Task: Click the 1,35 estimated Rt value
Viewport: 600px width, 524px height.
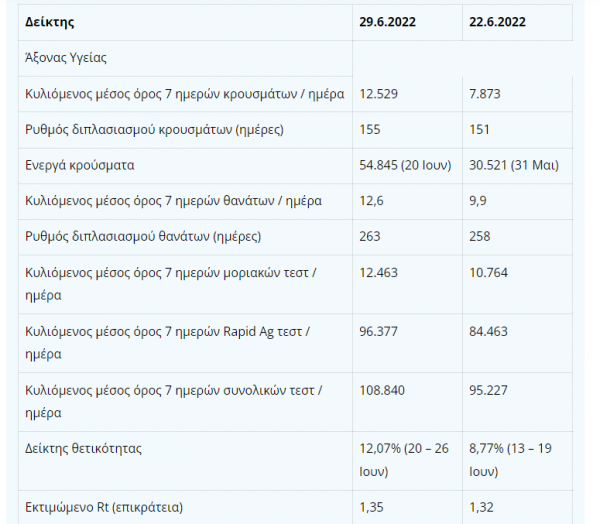Action: click(371, 507)
